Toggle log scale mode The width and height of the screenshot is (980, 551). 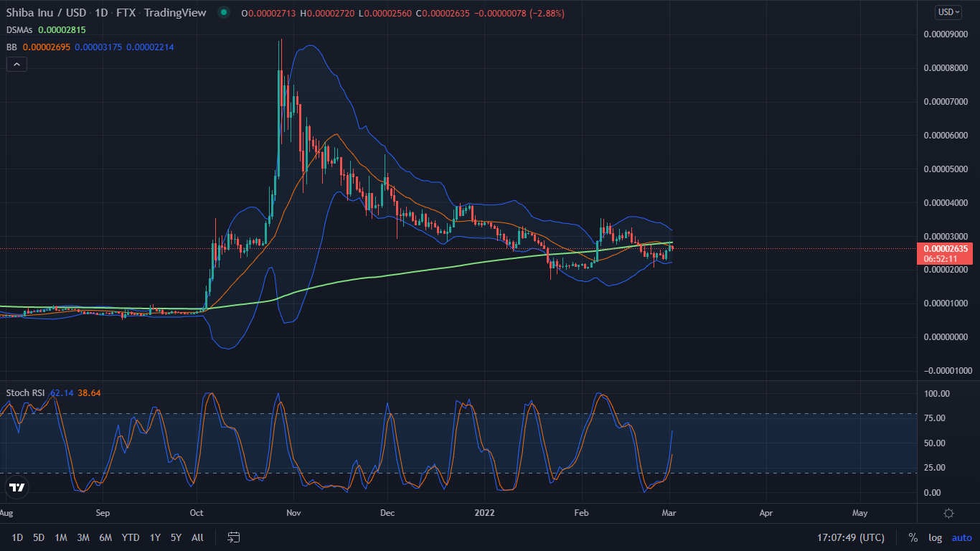click(935, 537)
